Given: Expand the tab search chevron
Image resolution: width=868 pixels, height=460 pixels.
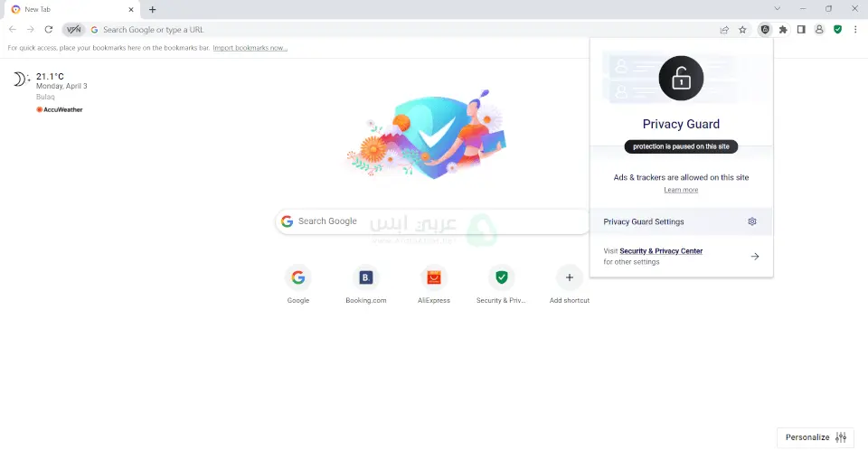Looking at the screenshot, I should [778, 9].
